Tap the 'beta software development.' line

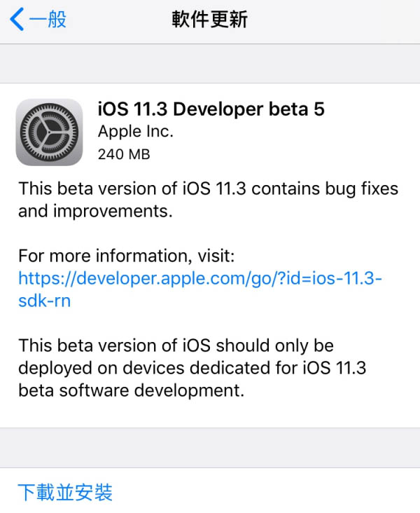point(132,390)
